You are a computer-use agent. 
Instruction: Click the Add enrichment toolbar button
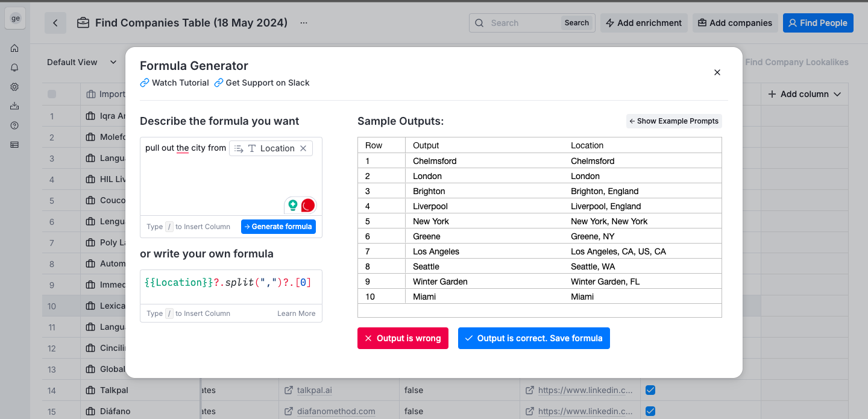[644, 23]
